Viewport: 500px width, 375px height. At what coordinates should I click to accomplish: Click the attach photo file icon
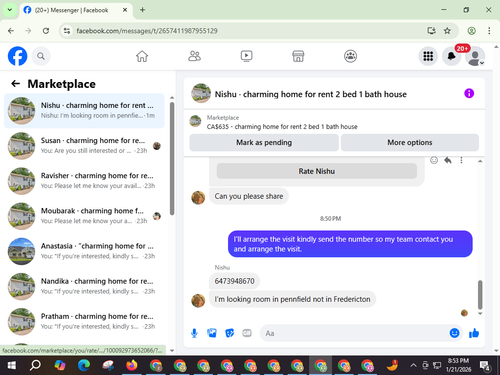212,333
